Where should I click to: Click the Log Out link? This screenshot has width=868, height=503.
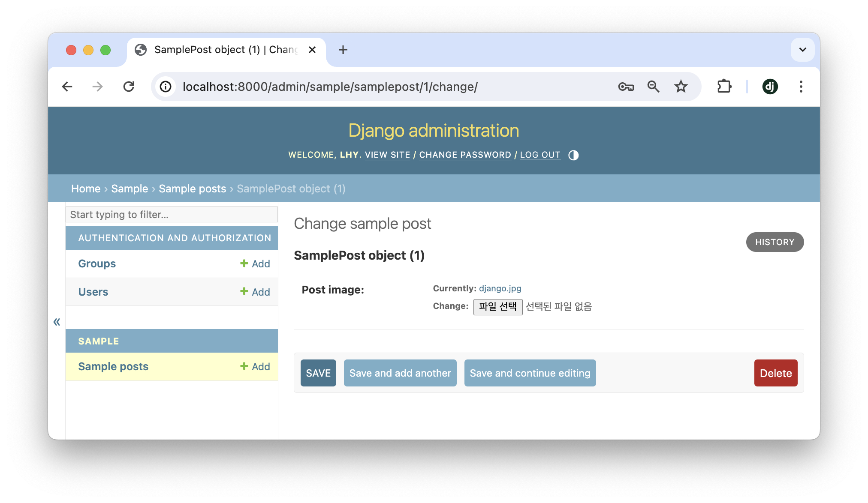[x=540, y=155]
